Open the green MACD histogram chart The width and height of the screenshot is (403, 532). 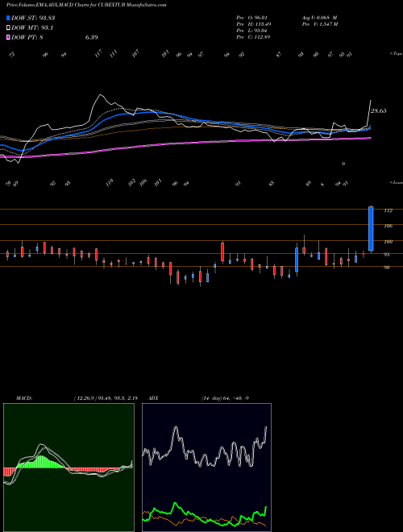(69, 468)
